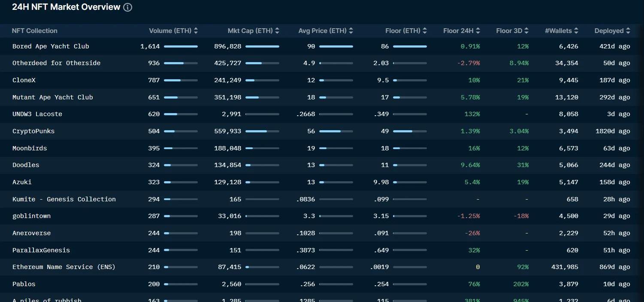This screenshot has height=302, width=644.
Task: Click the 8.94% Floor 3D value
Action: (x=519, y=63)
